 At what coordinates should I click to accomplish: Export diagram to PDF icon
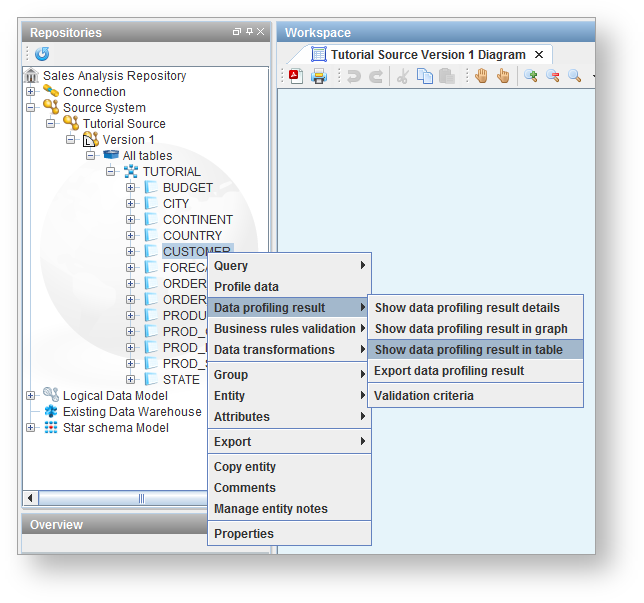295,76
